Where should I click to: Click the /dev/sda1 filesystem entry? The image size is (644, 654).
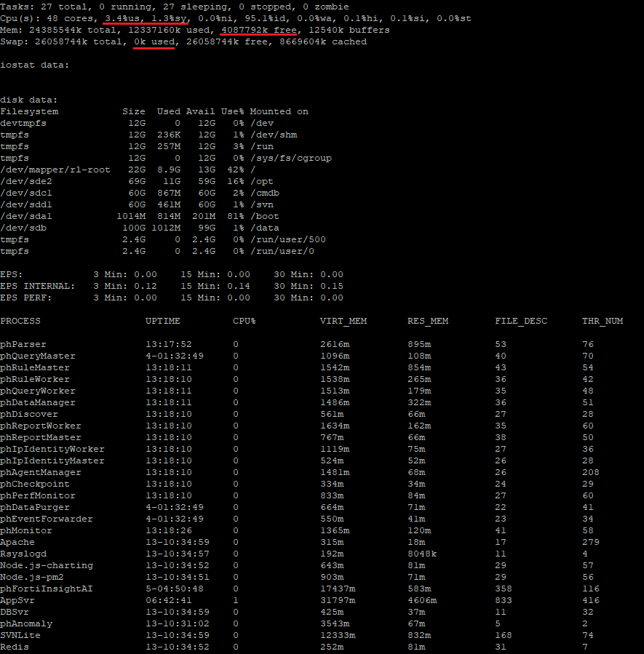26,217
